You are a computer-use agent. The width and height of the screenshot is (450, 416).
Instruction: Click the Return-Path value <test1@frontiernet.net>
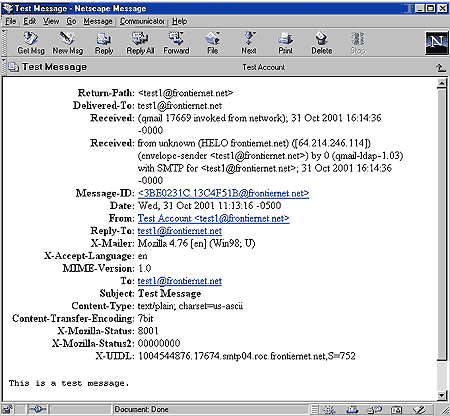(x=185, y=93)
